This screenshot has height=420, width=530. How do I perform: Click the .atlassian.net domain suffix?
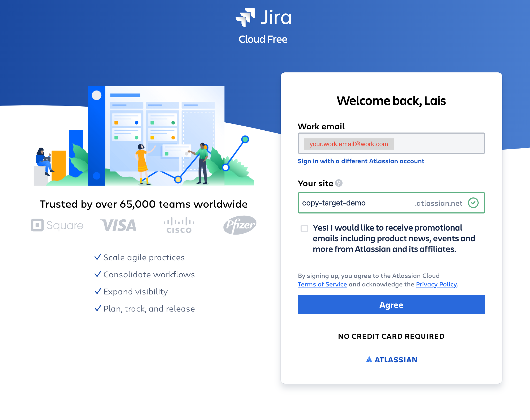tap(439, 203)
